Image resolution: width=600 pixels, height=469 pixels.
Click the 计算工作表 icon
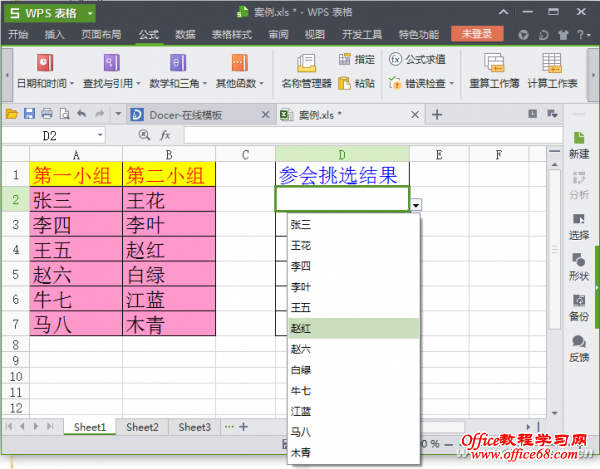[x=552, y=70]
